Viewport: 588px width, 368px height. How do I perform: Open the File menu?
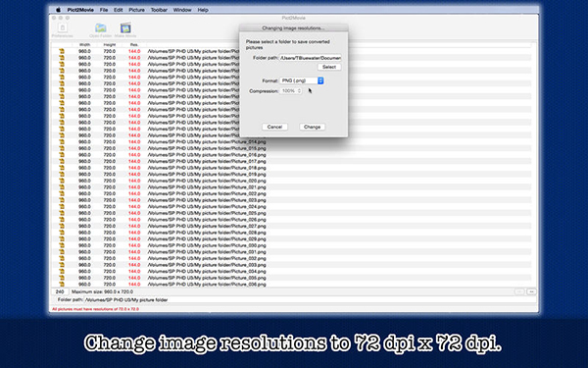(x=104, y=10)
